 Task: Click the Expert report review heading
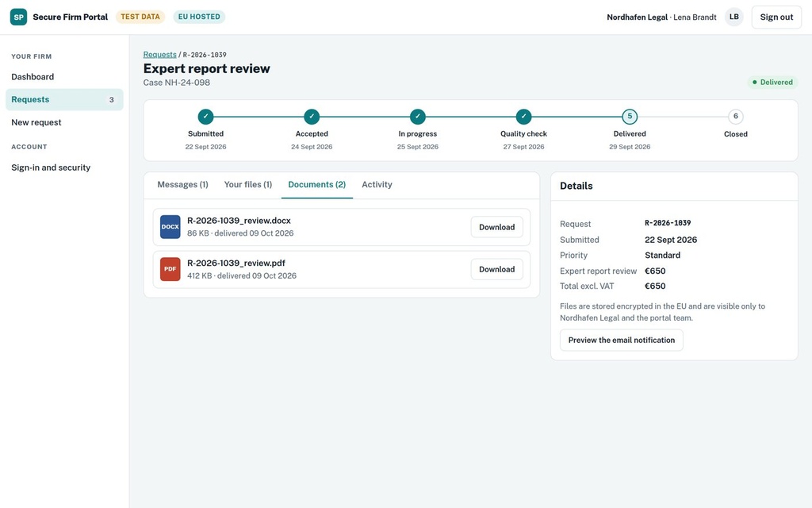[207, 68]
